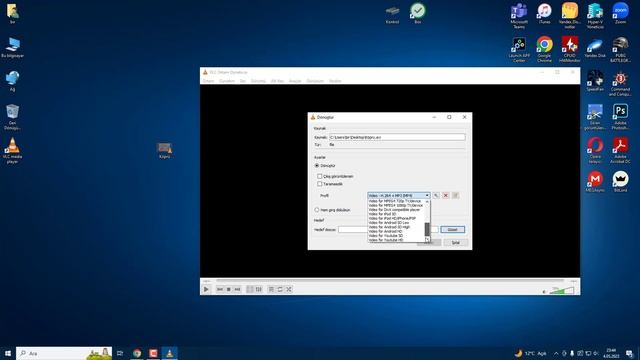Open Adobe Photoshop desktop icon

pos(620,117)
